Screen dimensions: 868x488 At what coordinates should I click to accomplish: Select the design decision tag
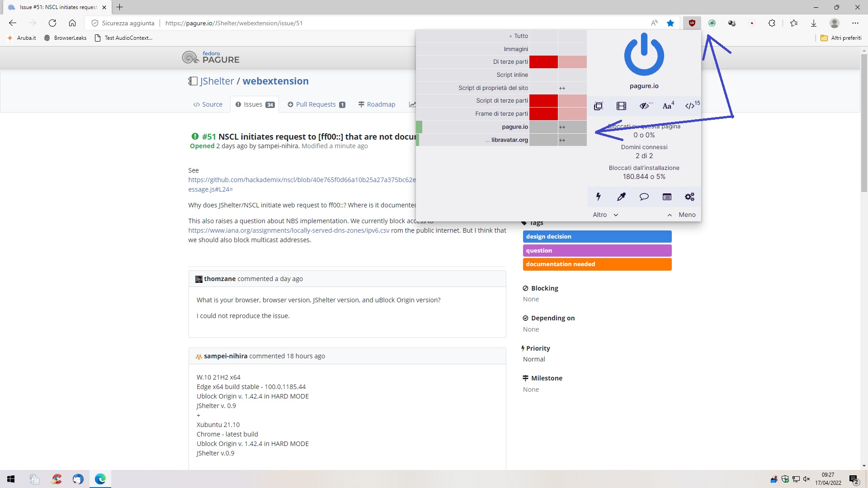(x=597, y=237)
